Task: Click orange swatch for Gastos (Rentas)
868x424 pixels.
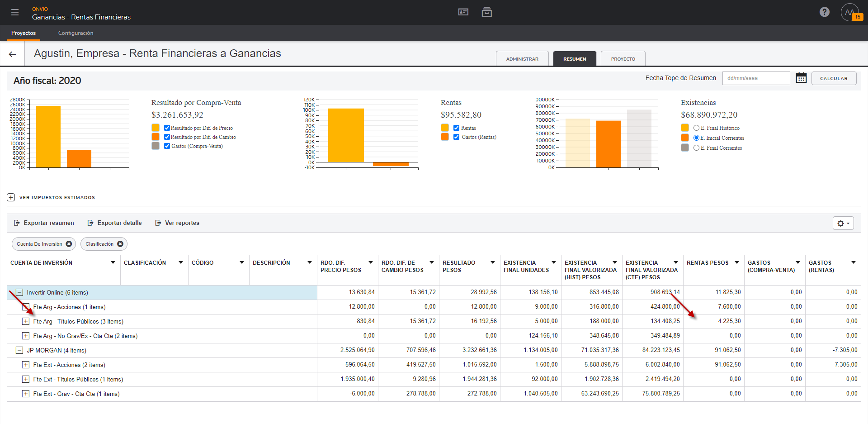Action: (x=445, y=137)
